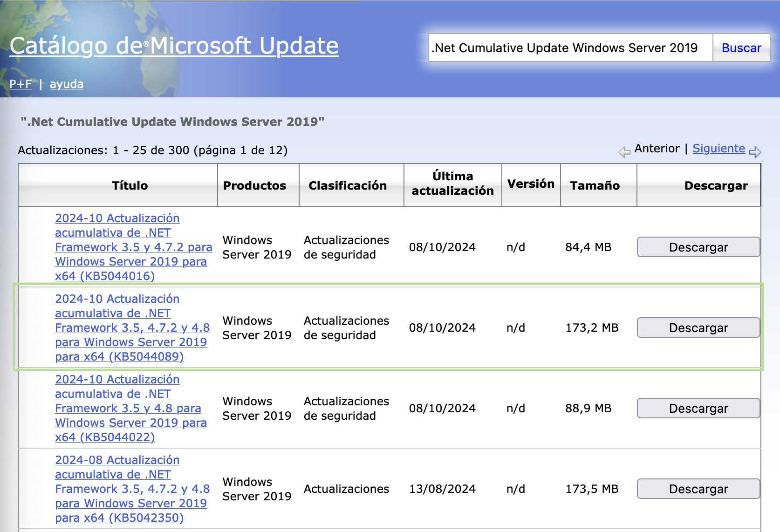The height and width of the screenshot is (532, 780).
Task: Select the 88,9 MB size cell
Action: coord(588,408)
